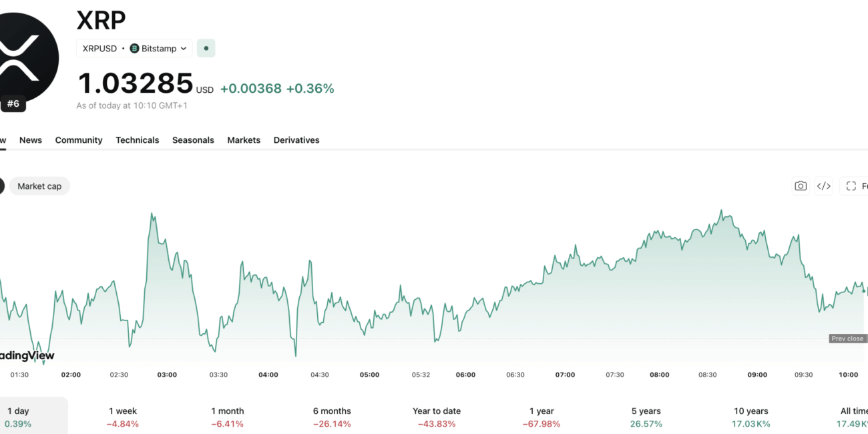The height and width of the screenshot is (434, 868).
Task: Select the 10 years range
Action: [750, 417]
